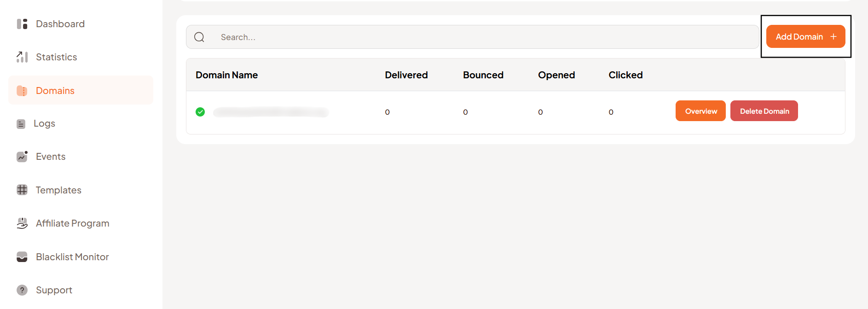Click the green verified status icon
The height and width of the screenshot is (309, 868).
(200, 112)
